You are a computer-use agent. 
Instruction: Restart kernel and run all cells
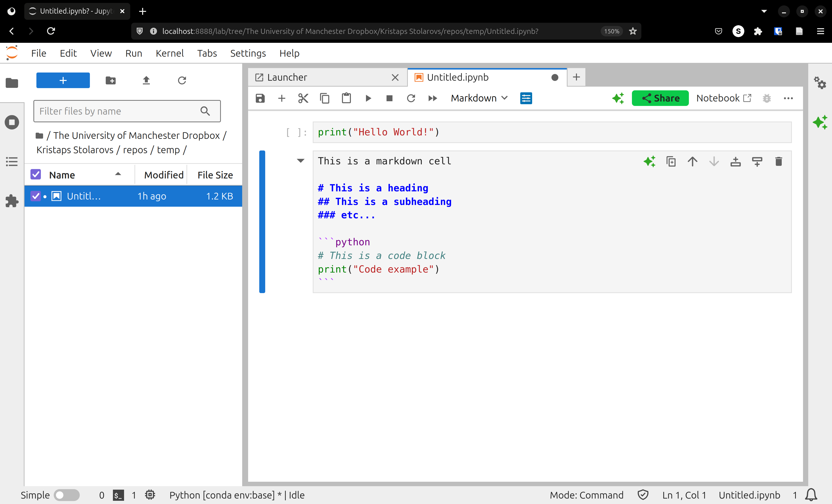tap(433, 98)
